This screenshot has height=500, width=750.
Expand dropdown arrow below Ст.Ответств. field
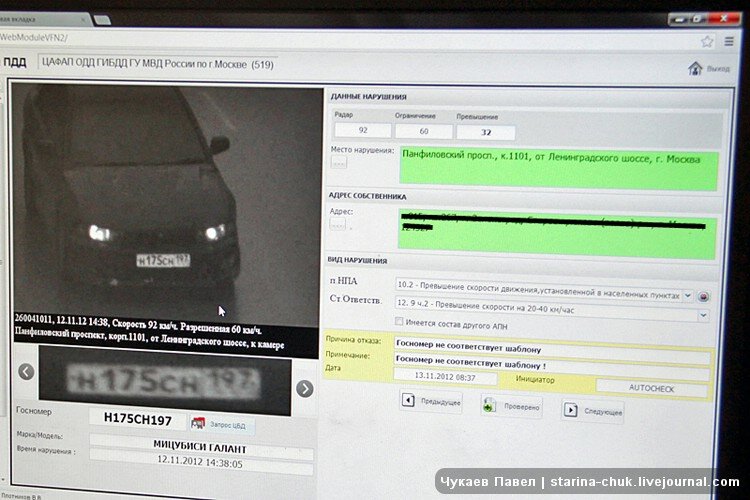click(x=703, y=316)
